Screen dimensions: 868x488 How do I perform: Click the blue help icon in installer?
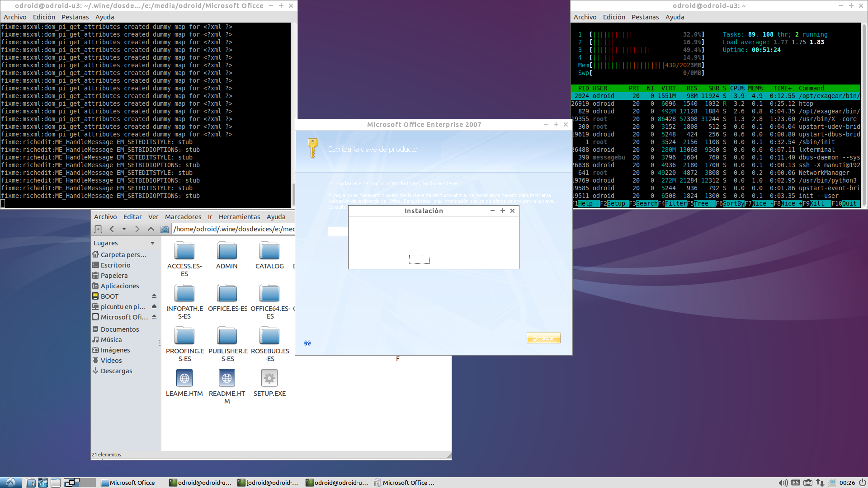tap(307, 343)
